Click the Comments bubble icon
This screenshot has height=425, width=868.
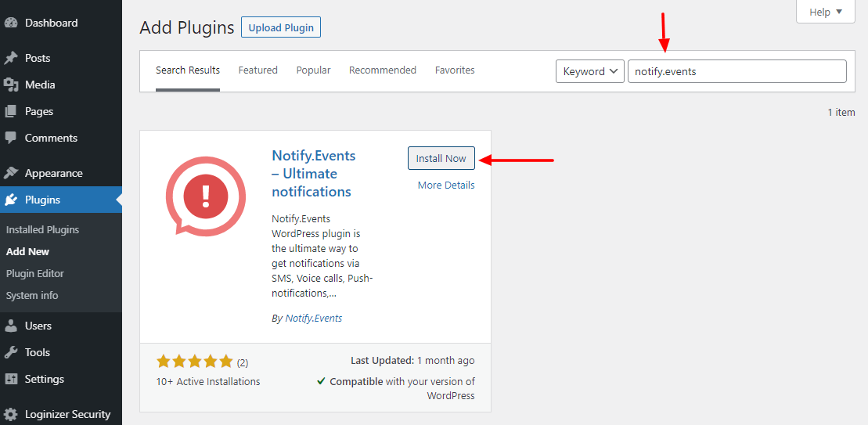[x=10, y=138]
